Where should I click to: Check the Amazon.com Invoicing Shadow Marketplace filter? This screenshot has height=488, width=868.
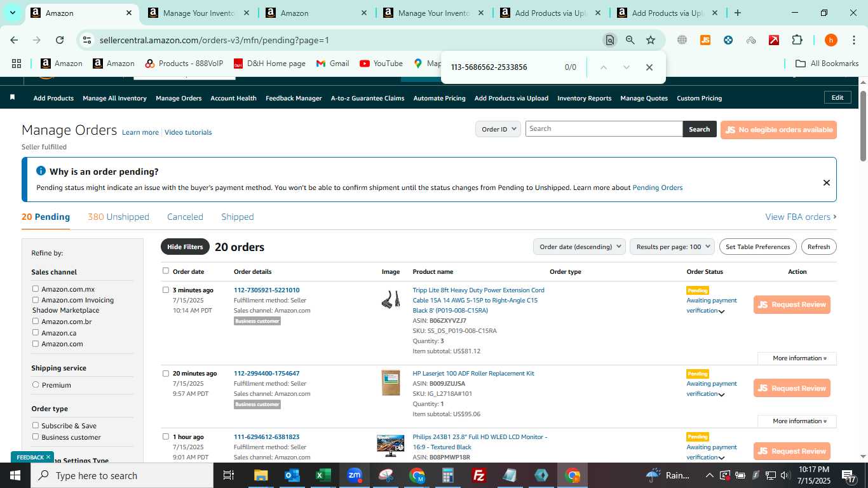point(36,300)
